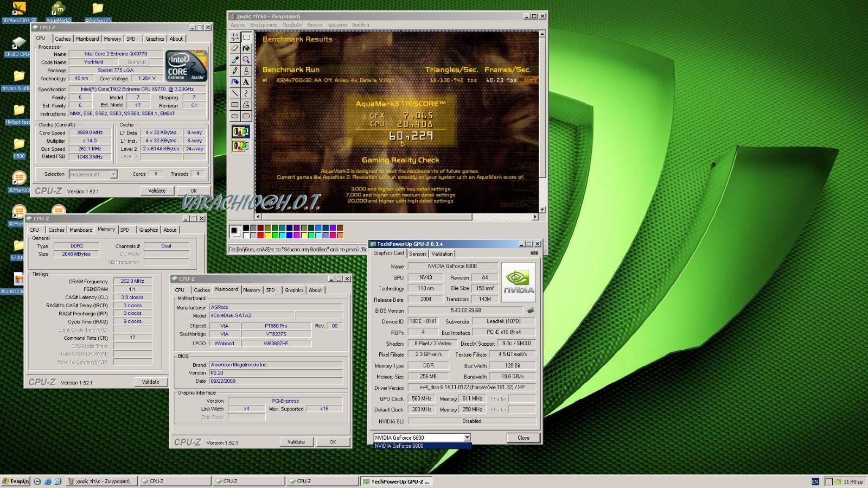Viewport: 868px width, 488px height.
Task: Open the Graphics tab in the CPU-Z memory window
Action: coord(149,230)
